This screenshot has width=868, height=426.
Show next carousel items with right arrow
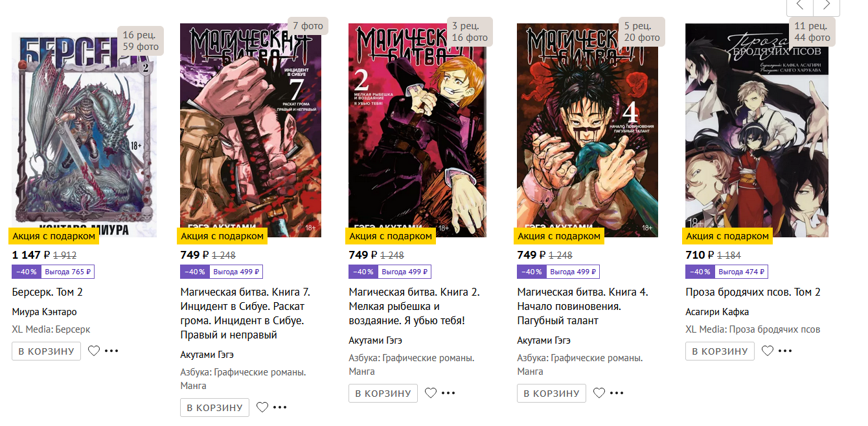tap(827, 5)
